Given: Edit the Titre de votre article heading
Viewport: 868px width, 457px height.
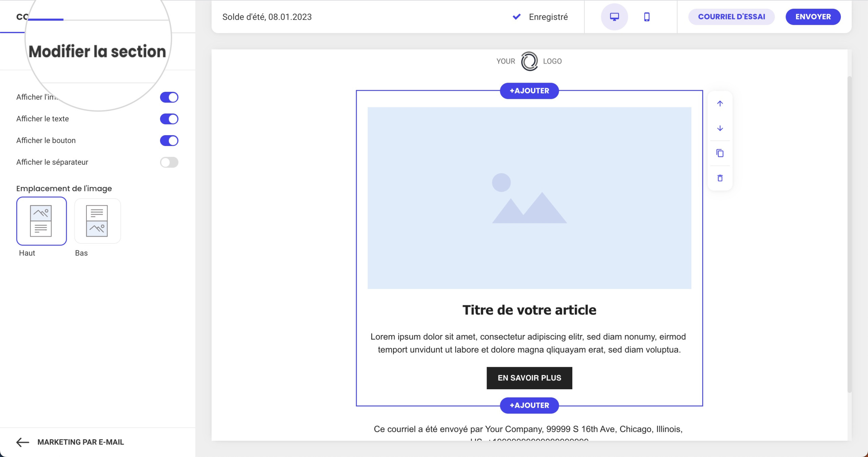Looking at the screenshot, I should (x=529, y=310).
